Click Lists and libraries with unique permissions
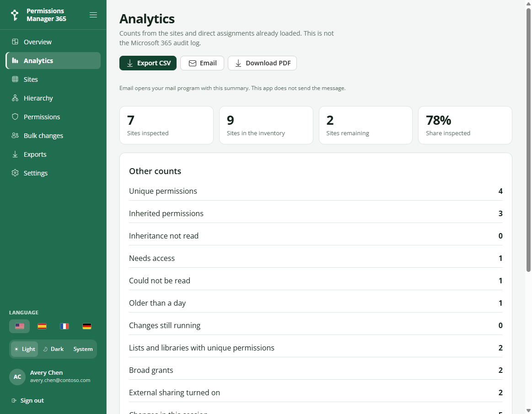The height and width of the screenshot is (414, 532). click(316, 348)
